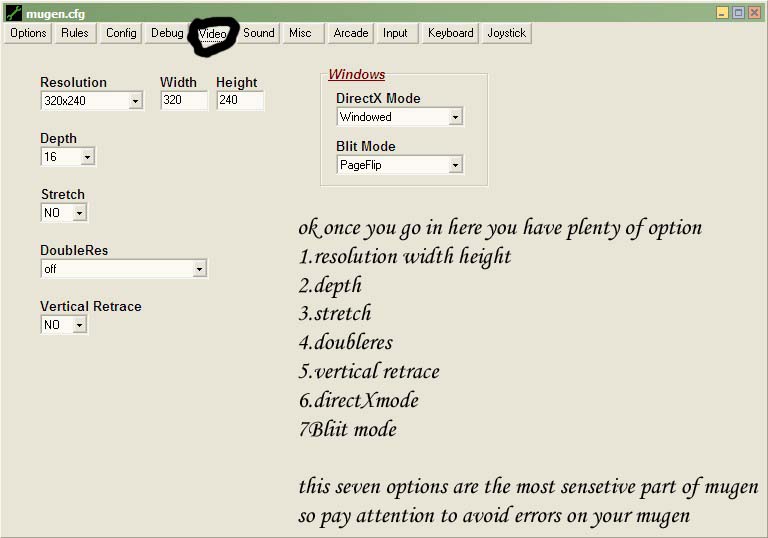
Task: Switch to the Sound tab
Action: [259, 33]
